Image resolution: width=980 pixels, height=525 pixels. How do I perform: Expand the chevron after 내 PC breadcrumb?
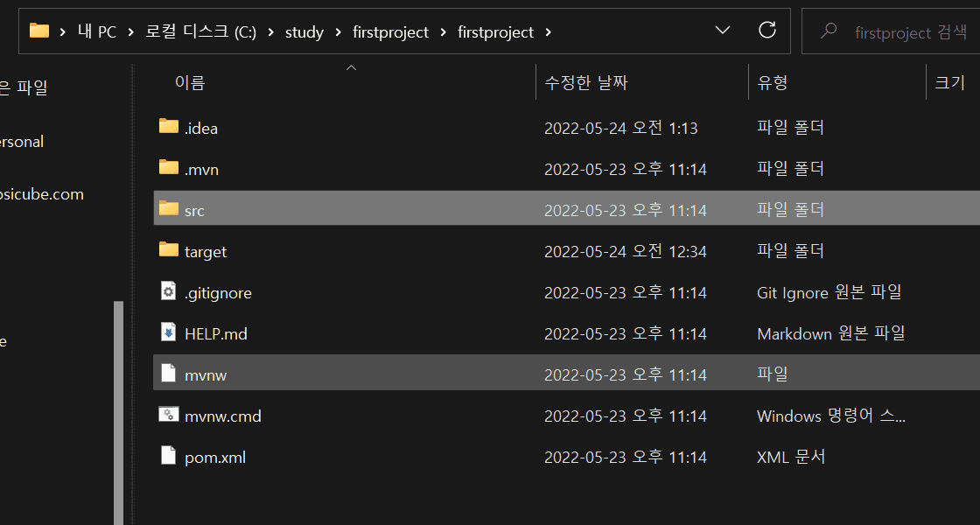point(130,31)
